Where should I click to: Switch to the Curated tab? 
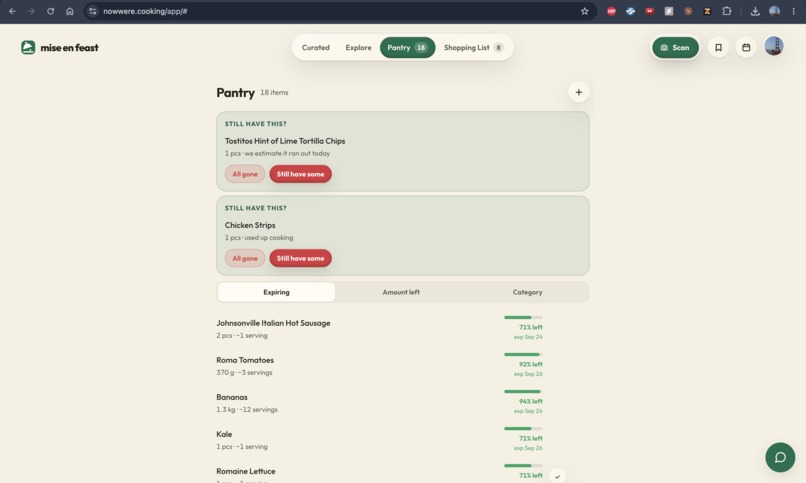point(315,47)
